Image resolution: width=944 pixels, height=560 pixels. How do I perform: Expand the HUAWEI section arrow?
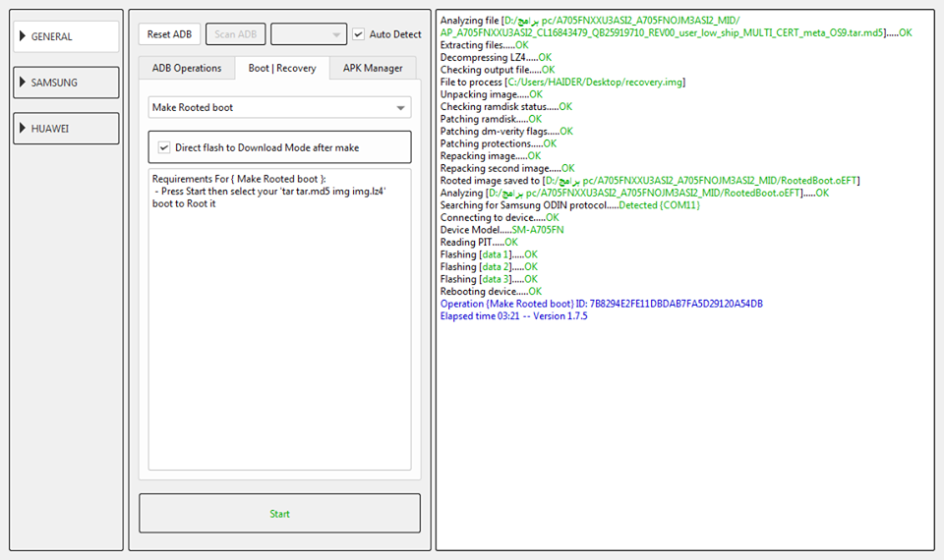coord(23,128)
